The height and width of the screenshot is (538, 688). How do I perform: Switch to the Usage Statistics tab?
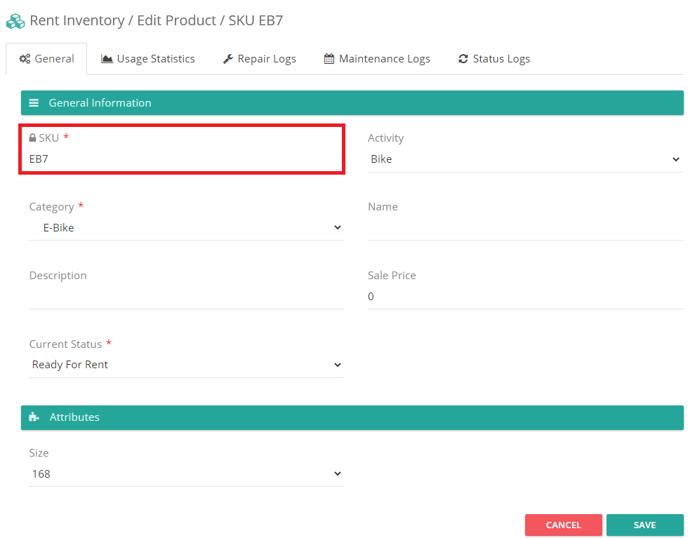pyautogui.click(x=148, y=59)
